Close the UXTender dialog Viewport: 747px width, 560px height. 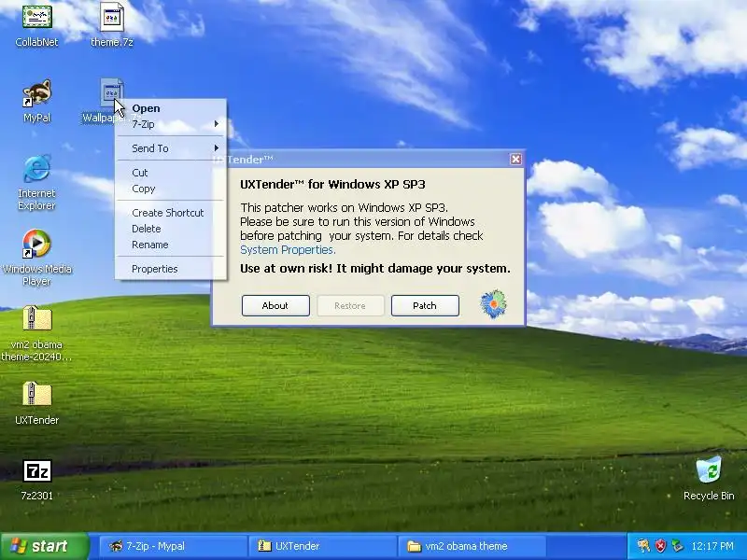coord(515,159)
